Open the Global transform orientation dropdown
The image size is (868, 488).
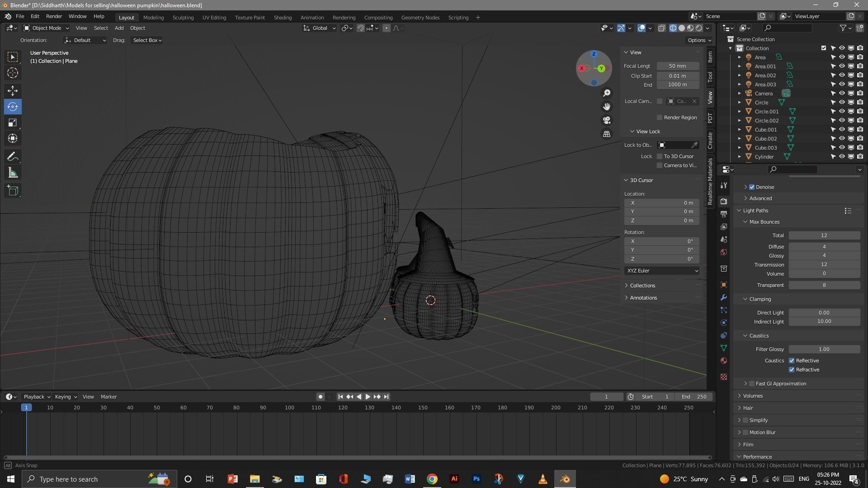(x=320, y=28)
